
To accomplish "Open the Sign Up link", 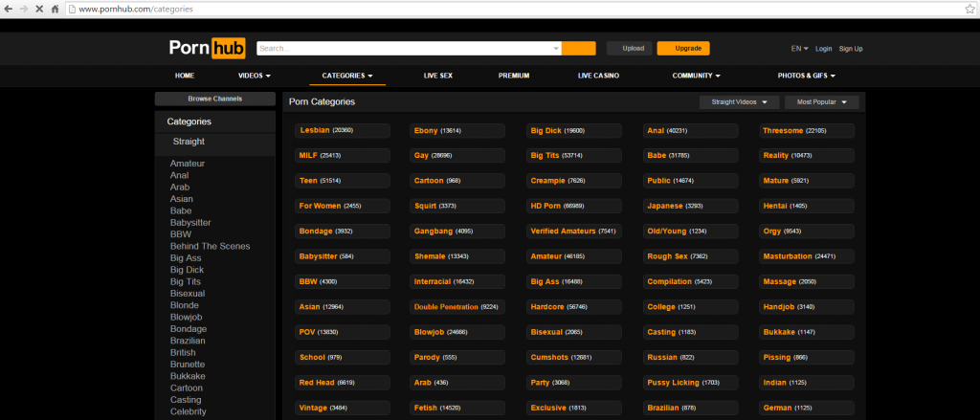I will coord(851,49).
